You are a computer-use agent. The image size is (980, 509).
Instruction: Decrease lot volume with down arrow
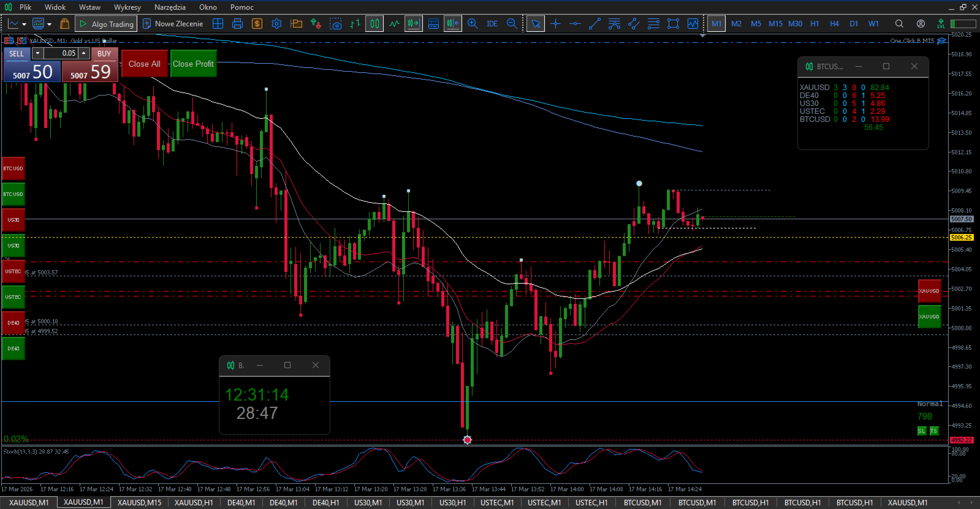pyautogui.click(x=38, y=53)
